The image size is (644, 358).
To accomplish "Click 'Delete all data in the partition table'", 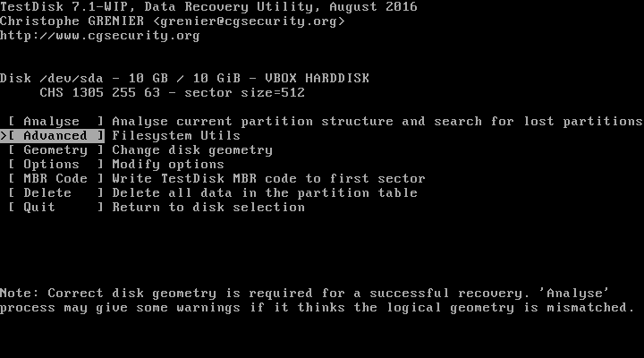I will pyautogui.click(x=265, y=193).
